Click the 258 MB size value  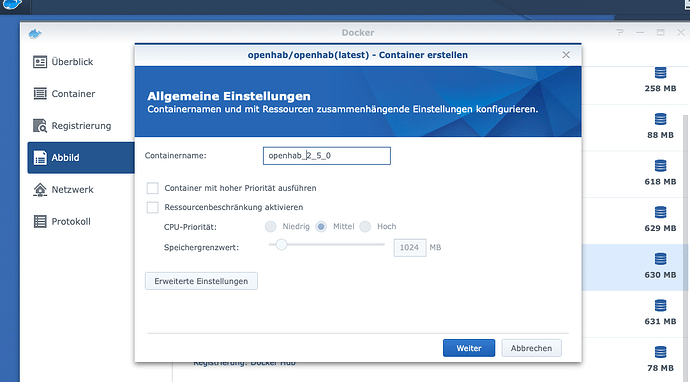(660, 88)
